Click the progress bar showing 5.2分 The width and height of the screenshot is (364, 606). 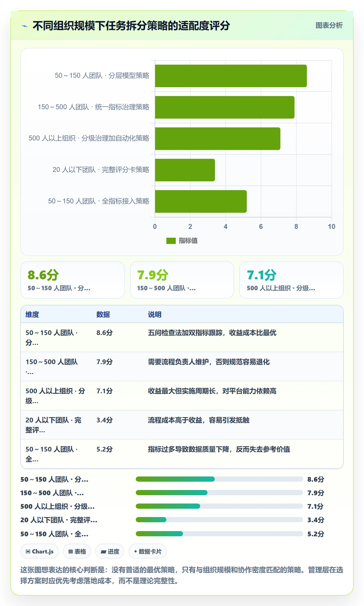[x=219, y=534]
